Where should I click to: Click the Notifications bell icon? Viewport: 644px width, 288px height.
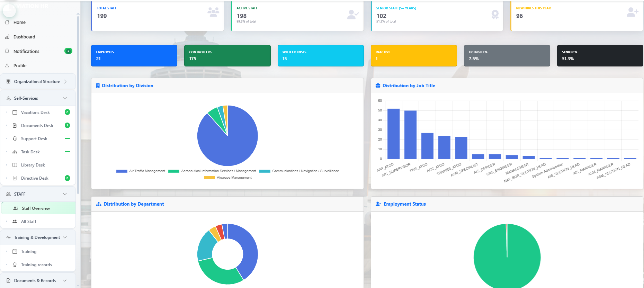click(x=7, y=51)
